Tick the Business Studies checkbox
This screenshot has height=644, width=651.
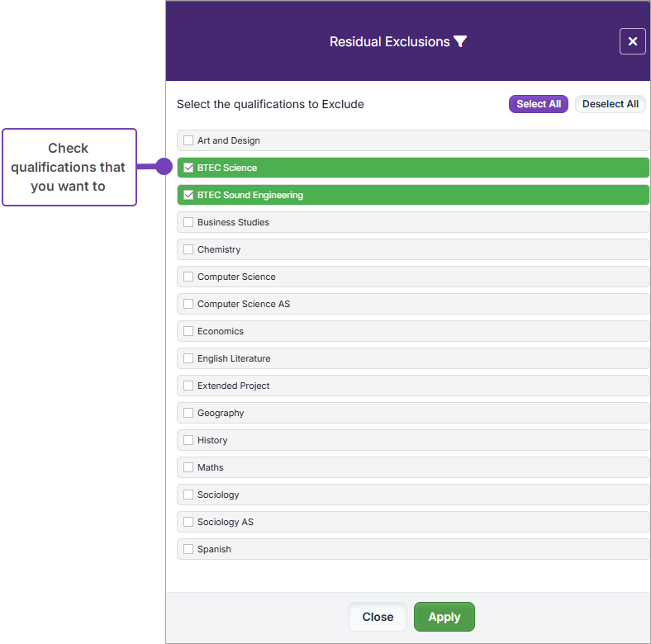click(x=188, y=222)
